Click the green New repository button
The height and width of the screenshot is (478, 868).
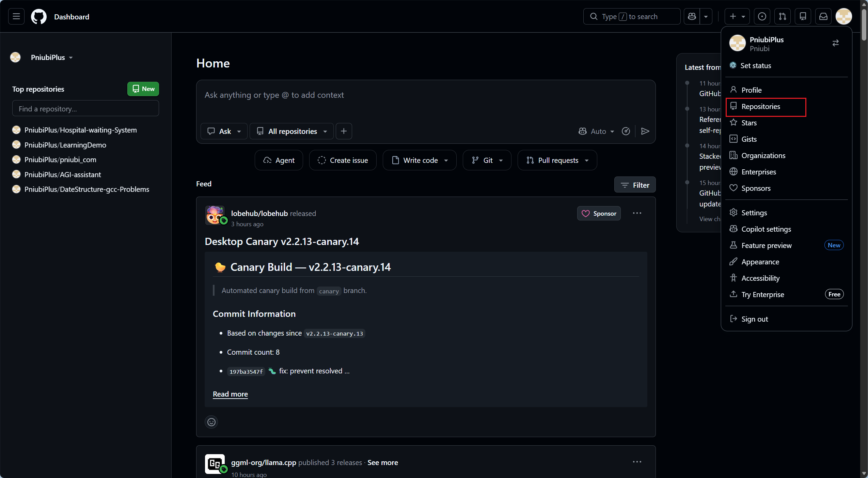click(x=143, y=89)
